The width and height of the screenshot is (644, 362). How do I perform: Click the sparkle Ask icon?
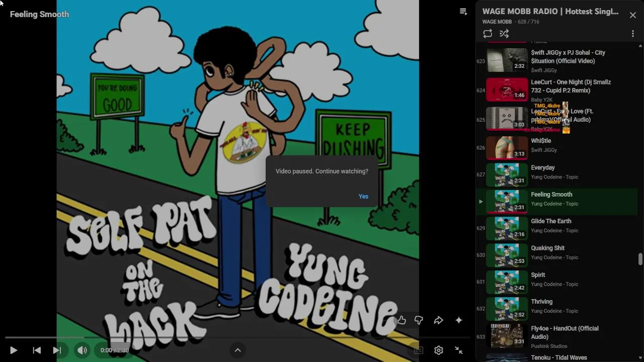pos(459,320)
